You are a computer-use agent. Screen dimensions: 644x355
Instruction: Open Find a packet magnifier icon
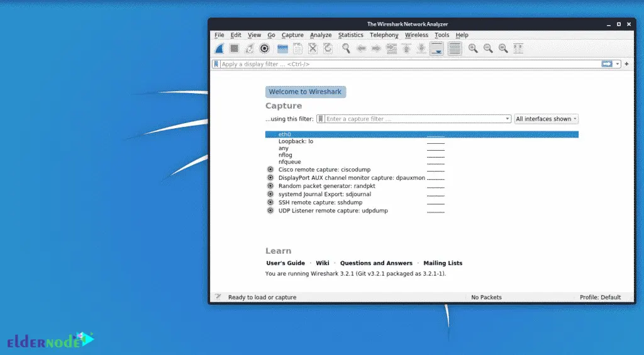click(347, 48)
